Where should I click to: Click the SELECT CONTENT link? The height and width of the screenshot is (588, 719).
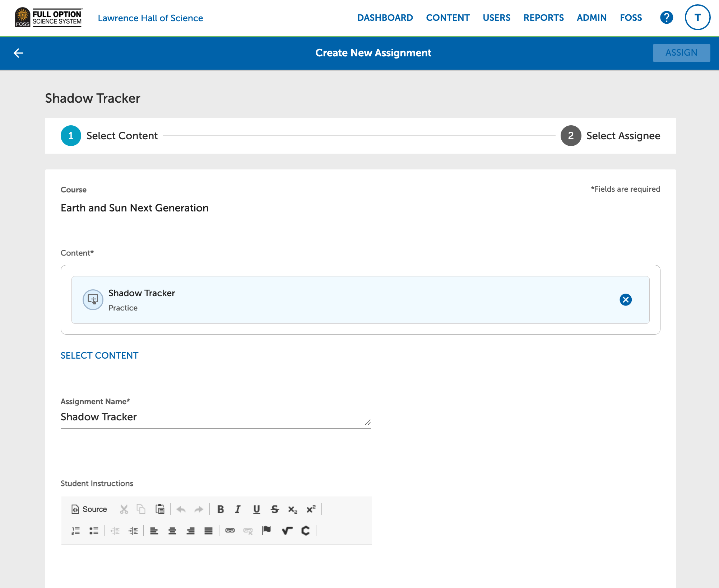(x=99, y=355)
